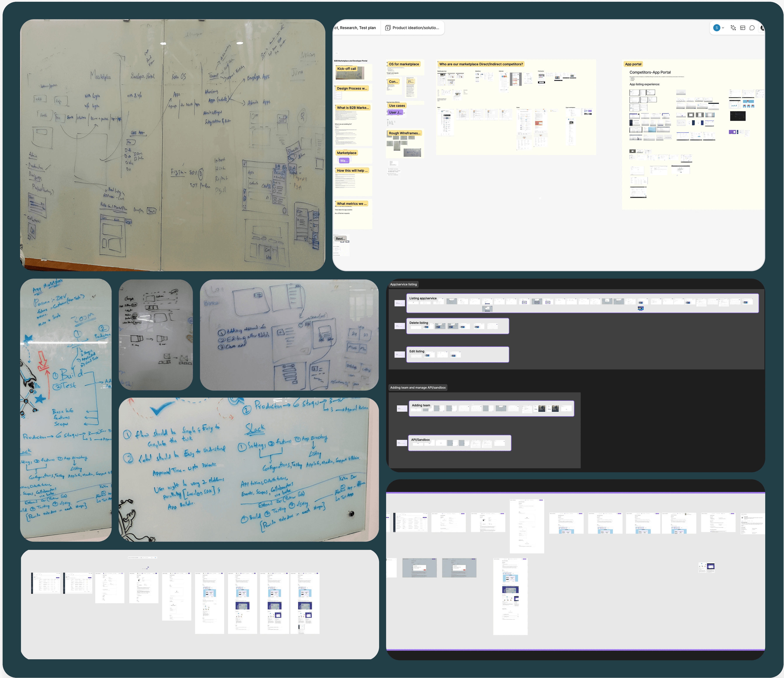This screenshot has width=784, height=678.
Task: Click the blue S user avatar
Action: click(717, 28)
